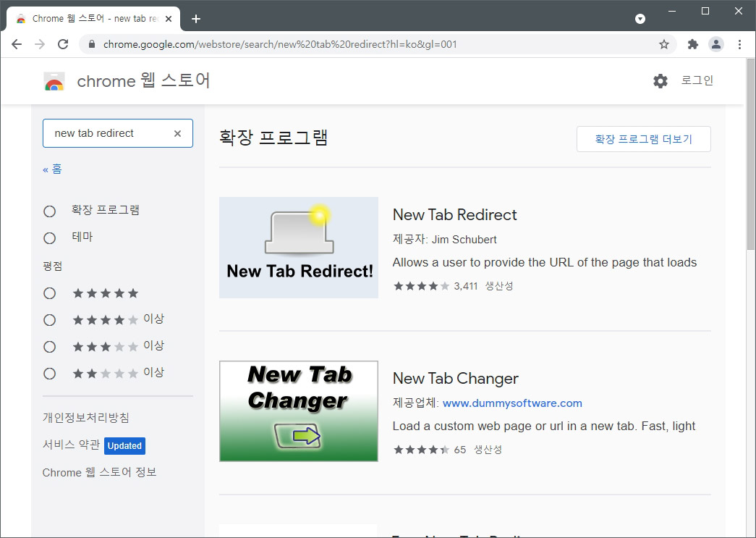Click the 평점 section label

click(53, 266)
